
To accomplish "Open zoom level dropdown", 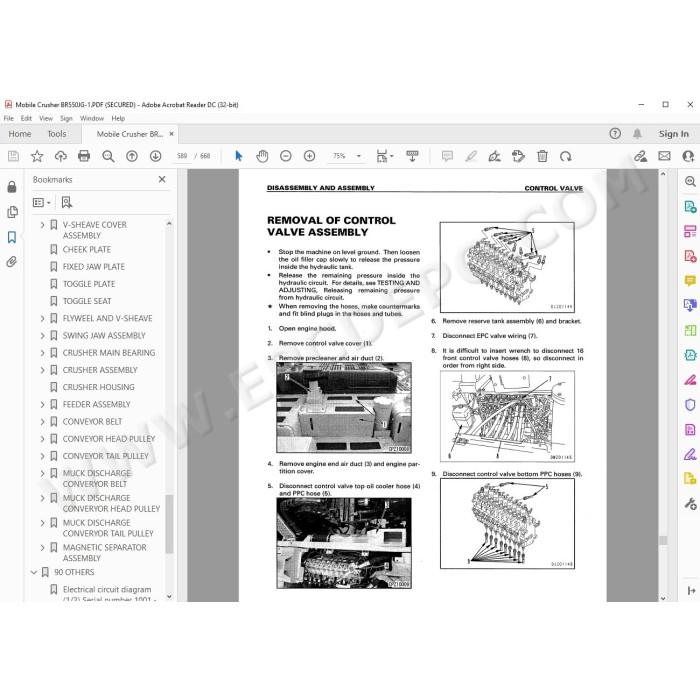I will [358, 156].
